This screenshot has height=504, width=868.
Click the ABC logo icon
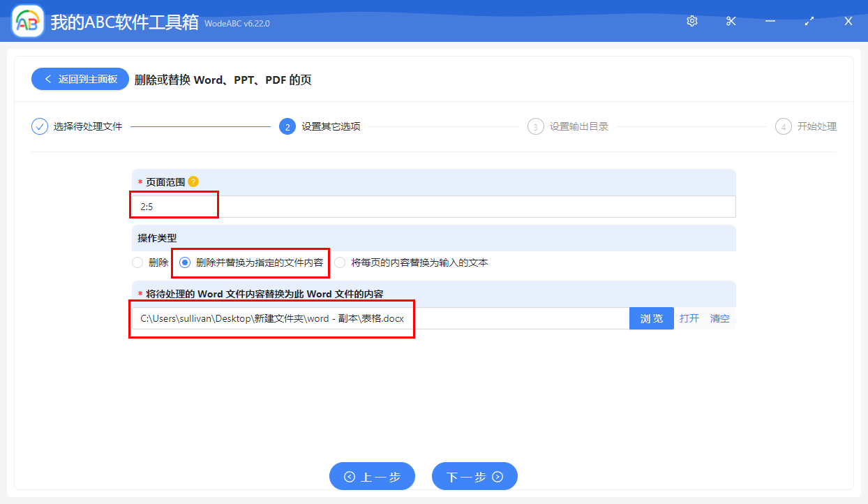[27, 22]
